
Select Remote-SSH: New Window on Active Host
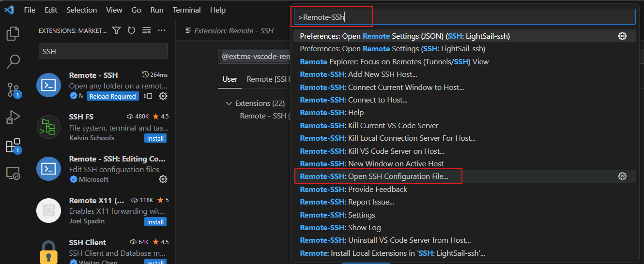(x=464, y=163)
